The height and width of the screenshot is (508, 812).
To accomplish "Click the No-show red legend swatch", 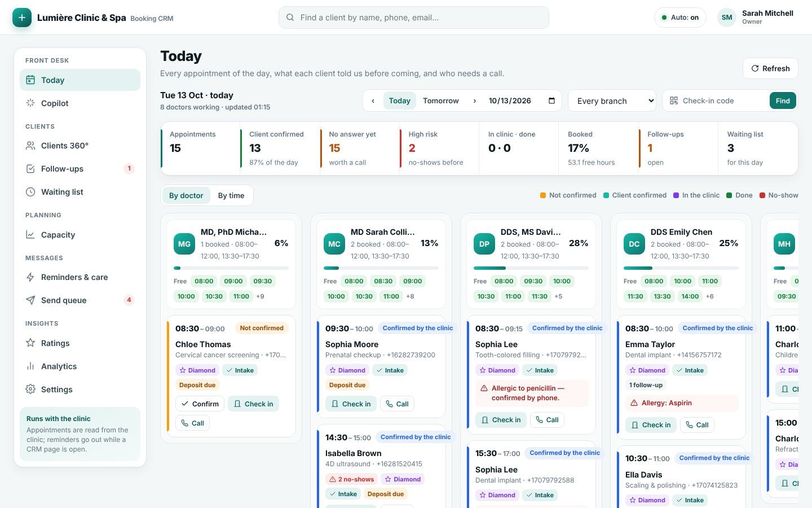I will tap(762, 195).
